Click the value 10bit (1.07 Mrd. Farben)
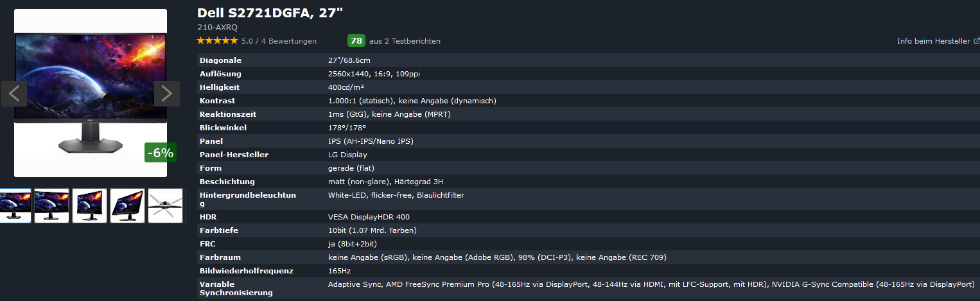 [372, 230]
